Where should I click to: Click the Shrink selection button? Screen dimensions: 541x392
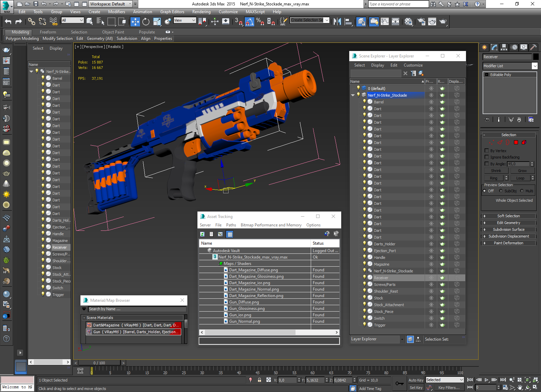[496, 171]
